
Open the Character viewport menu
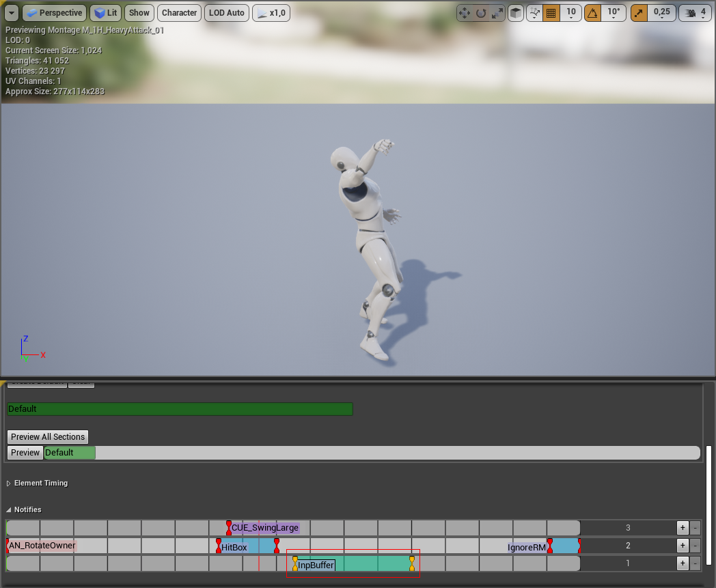coord(179,13)
